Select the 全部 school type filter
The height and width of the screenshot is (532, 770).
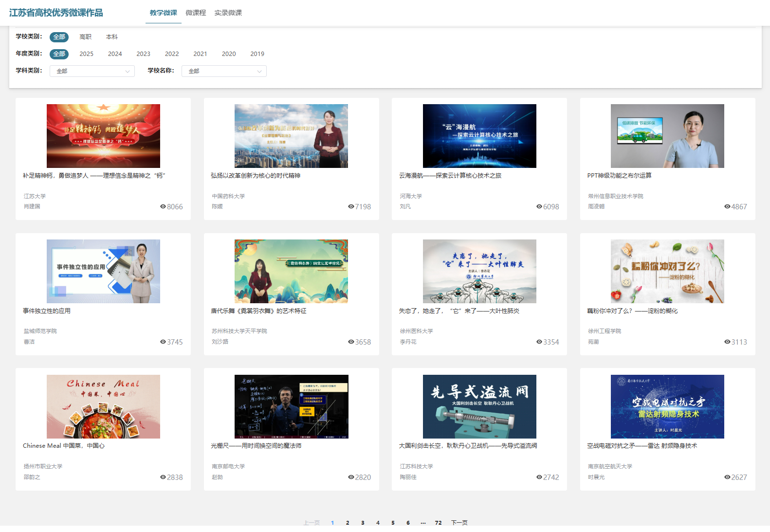[59, 37]
